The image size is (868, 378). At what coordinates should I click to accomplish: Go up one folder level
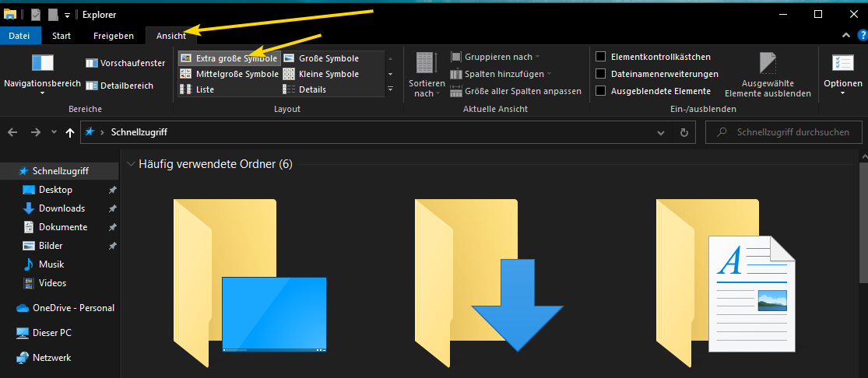(x=70, y=132)
